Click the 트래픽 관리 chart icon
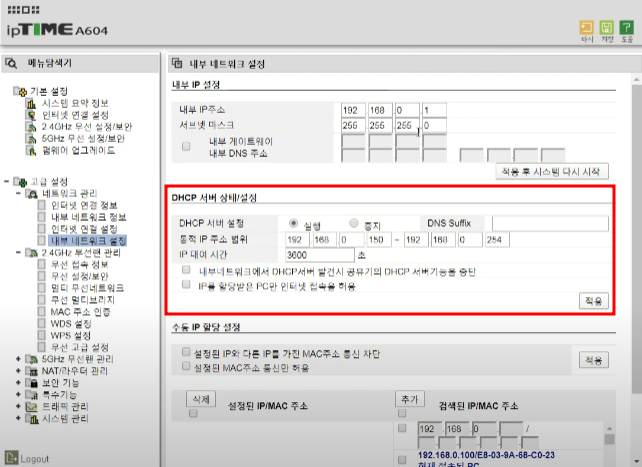The width and height of the screenshot is (642, 467). [x=32, y=407]
